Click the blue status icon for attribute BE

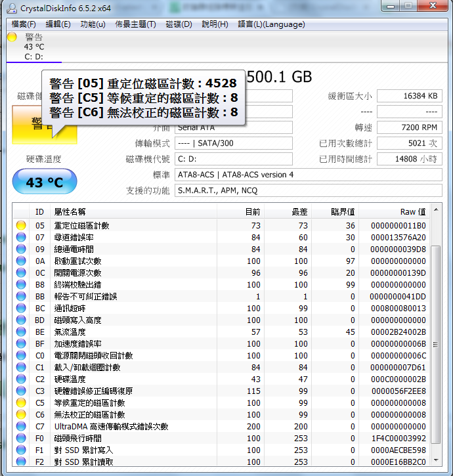tap(21, 332)
